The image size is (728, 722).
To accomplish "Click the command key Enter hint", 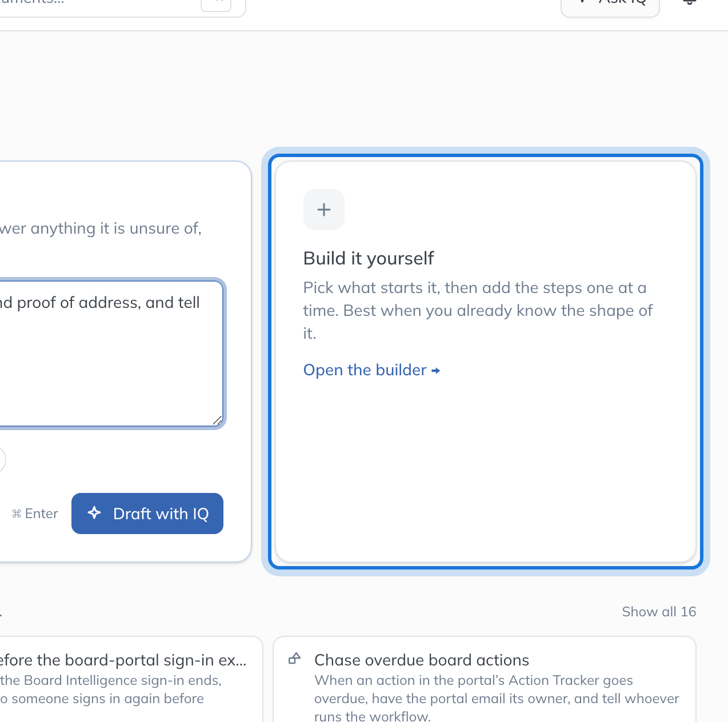I will point(35,514).
